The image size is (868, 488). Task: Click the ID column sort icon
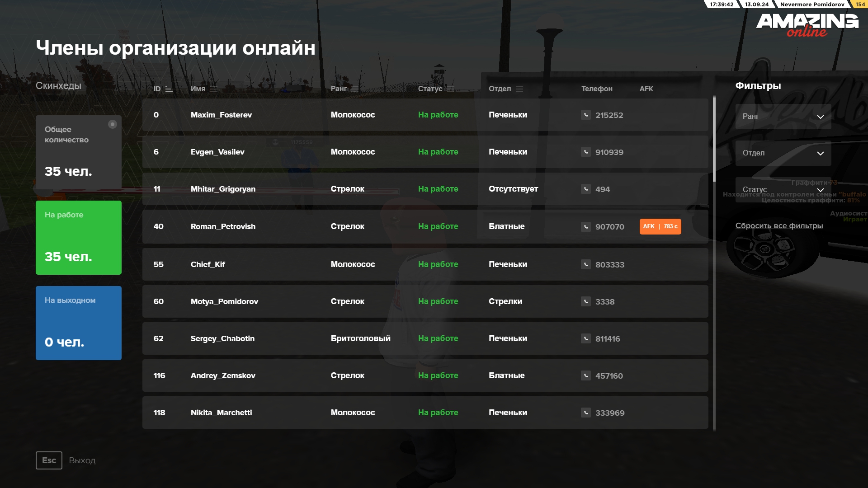tap(169, 89)
